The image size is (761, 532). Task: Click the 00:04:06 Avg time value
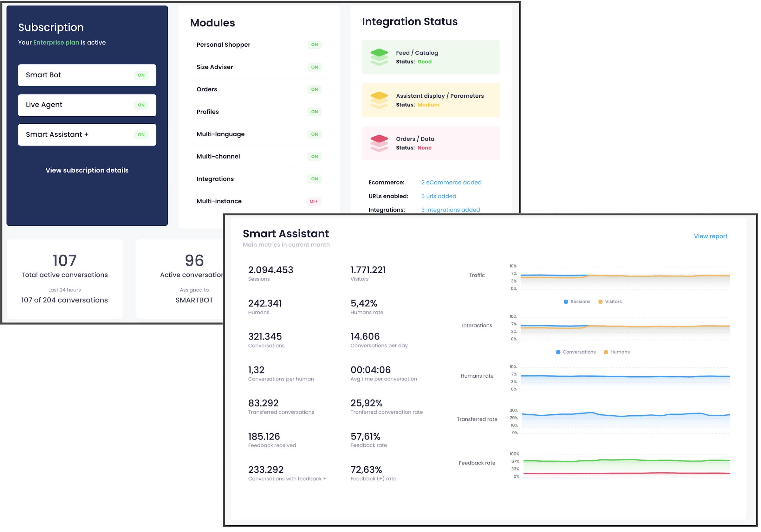[x=370, y=370]
